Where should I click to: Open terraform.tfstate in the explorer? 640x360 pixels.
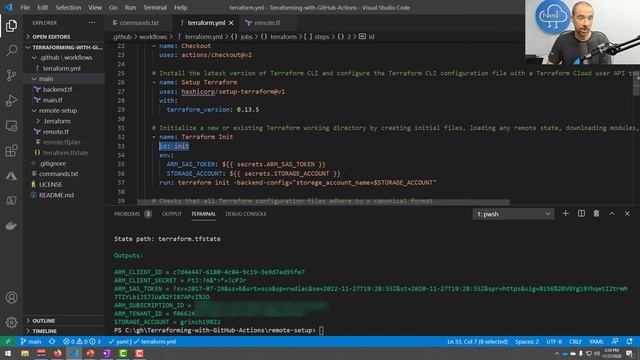64,153
